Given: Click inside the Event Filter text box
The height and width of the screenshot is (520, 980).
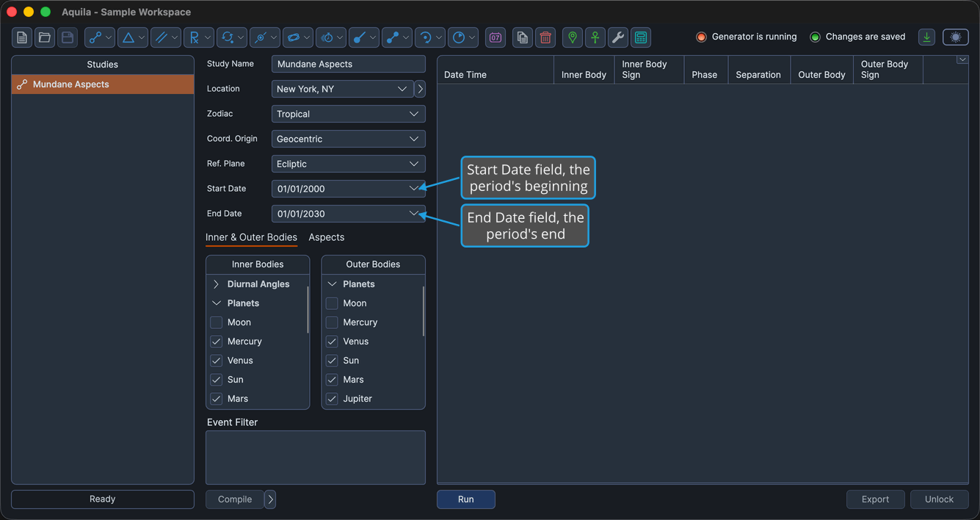Looking at the screenshot, I should click(316, 458).
